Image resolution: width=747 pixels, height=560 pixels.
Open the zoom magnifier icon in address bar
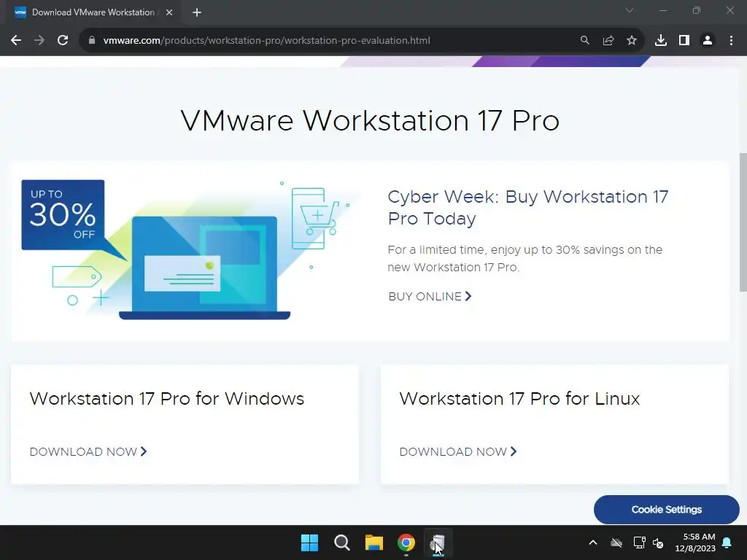coord(584,41)
